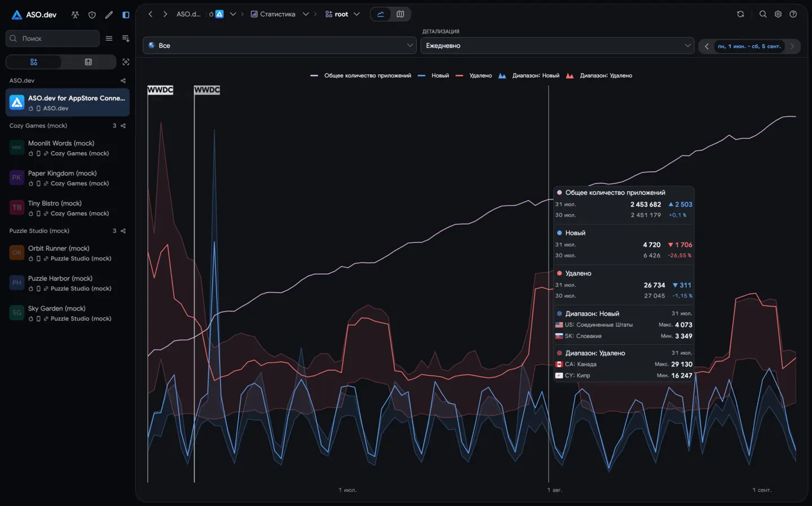This screenshot has width=812, height=506.
Task: Select the Tiny Bistro (mock) app
Action: [x=68, y=208]
